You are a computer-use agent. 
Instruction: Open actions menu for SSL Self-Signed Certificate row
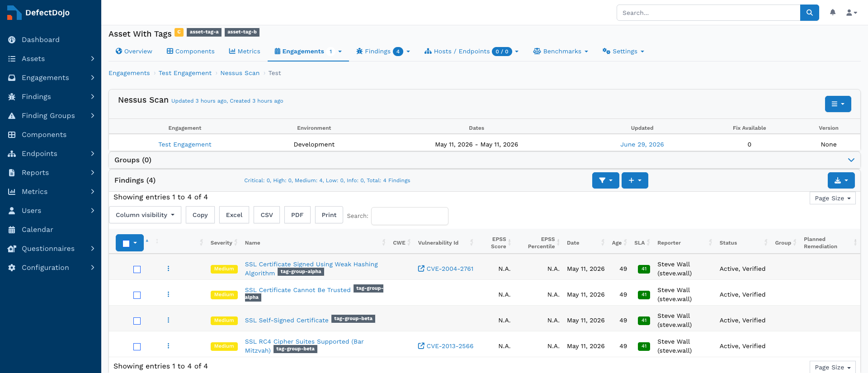(168, 320)
